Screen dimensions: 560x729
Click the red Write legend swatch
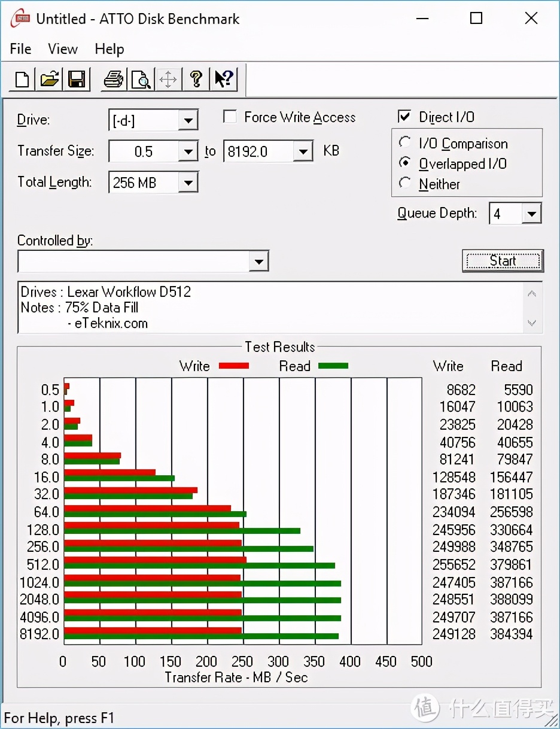tap(233, 366)
